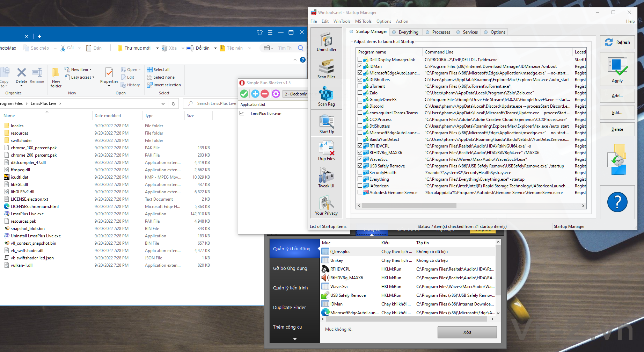This screenshot has width=644, height=352.
Task: Open Scan Files tool in WinTools sidebar
Action: click(x=326, y=69)
